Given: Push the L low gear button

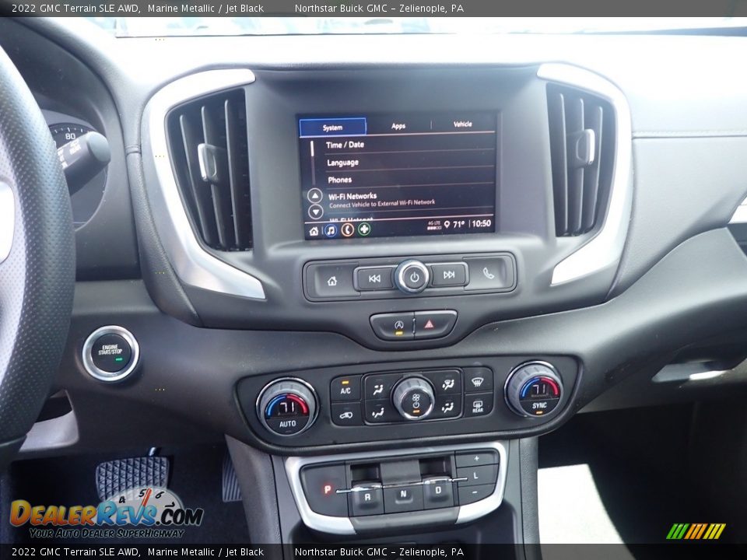Looking at the screenshot, I should click(x=475, y=475).
